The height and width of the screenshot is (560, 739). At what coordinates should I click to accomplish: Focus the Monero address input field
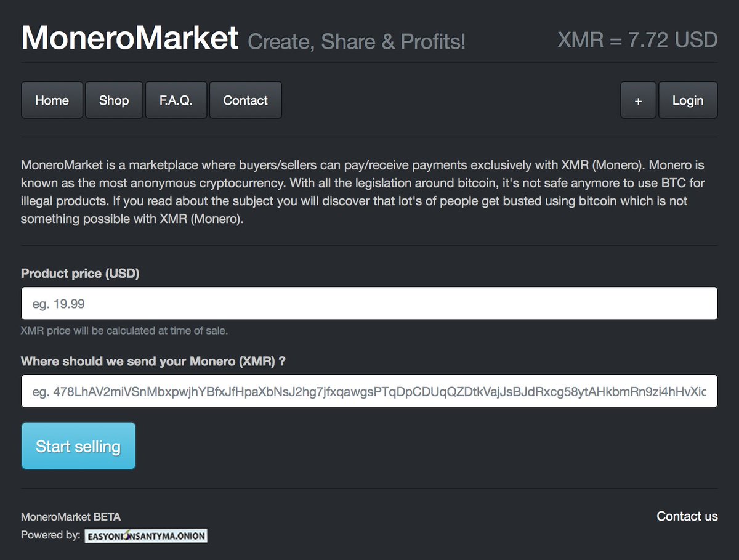pyautogui.click(x=369, y=391)
